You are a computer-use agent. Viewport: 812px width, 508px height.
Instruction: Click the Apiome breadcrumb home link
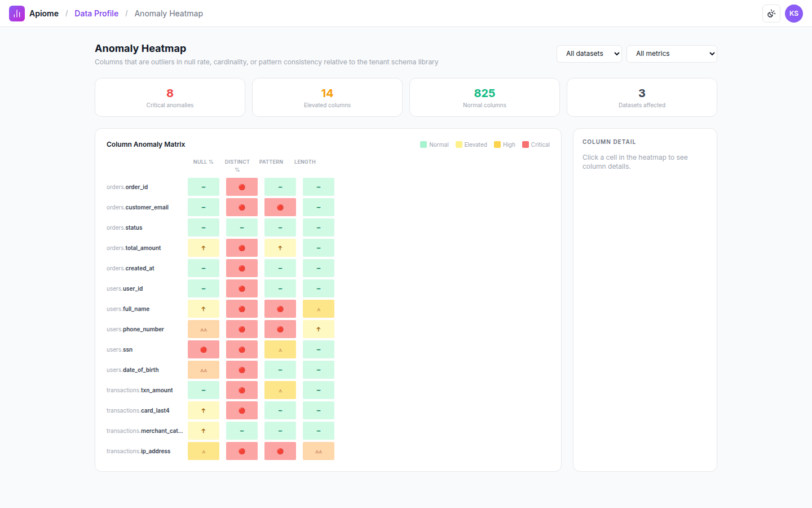pos(44,14)
